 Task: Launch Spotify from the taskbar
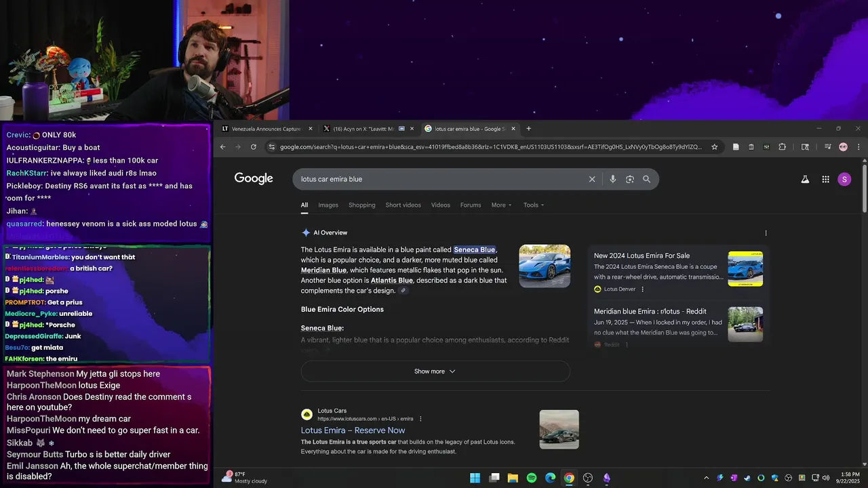(532, 478)
